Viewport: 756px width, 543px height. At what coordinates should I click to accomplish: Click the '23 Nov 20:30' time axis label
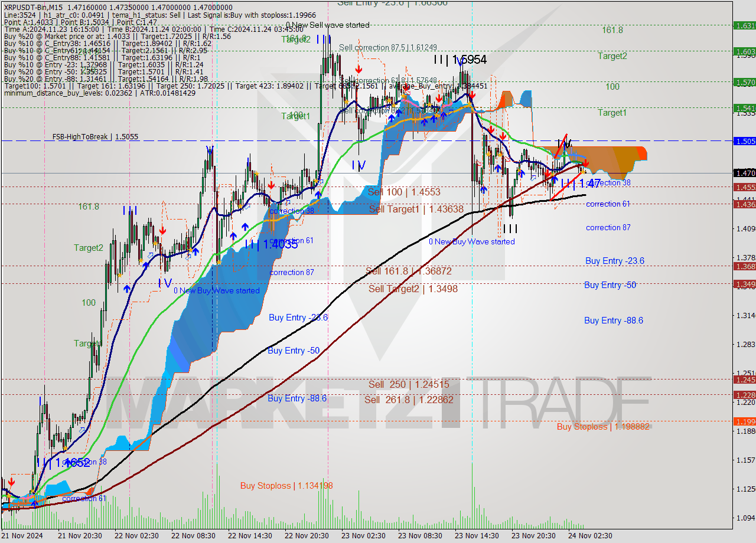533,535
